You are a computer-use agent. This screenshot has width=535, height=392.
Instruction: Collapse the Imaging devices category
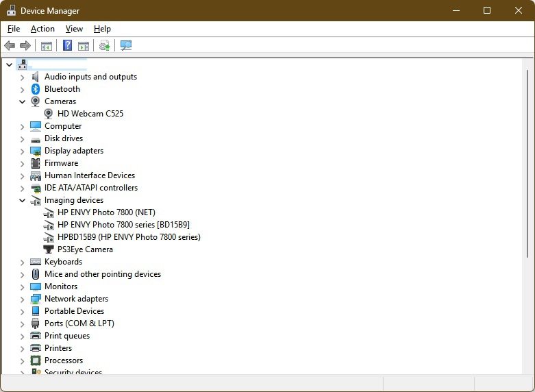click(x=22, y=200)
